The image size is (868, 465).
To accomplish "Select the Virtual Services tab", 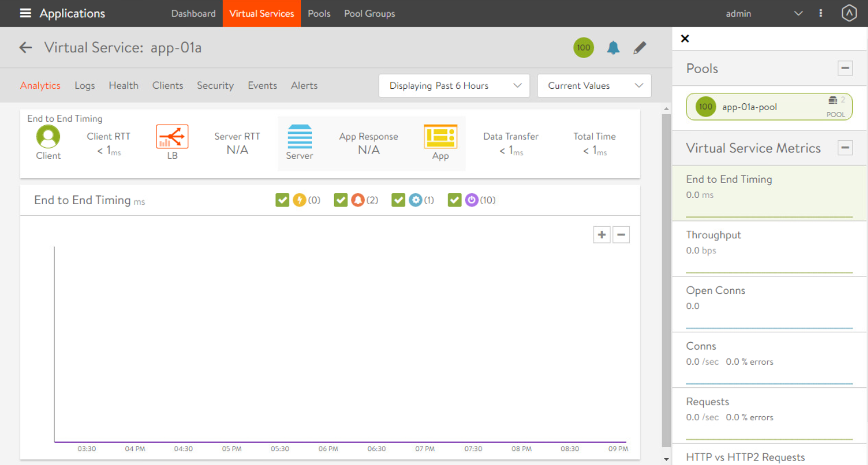I will (262, 13).
